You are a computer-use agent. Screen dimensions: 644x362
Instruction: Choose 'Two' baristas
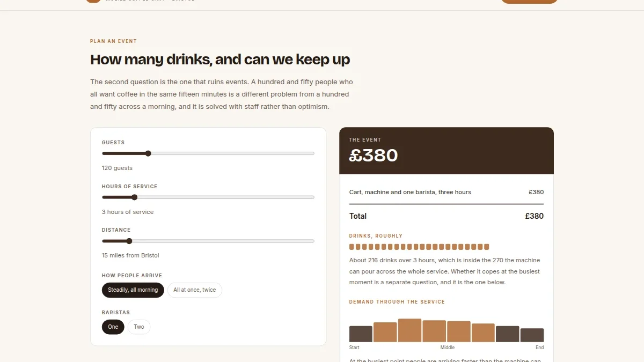click(139, 327)
